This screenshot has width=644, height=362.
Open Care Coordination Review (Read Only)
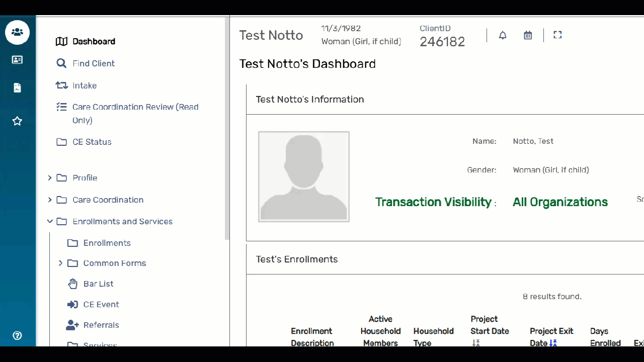(135, 114)
